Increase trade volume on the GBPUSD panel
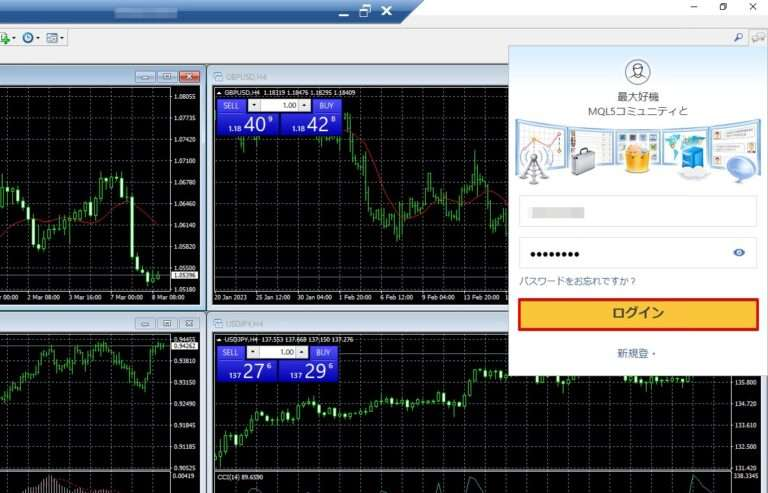768x493 pixels. tap(305, 105)
